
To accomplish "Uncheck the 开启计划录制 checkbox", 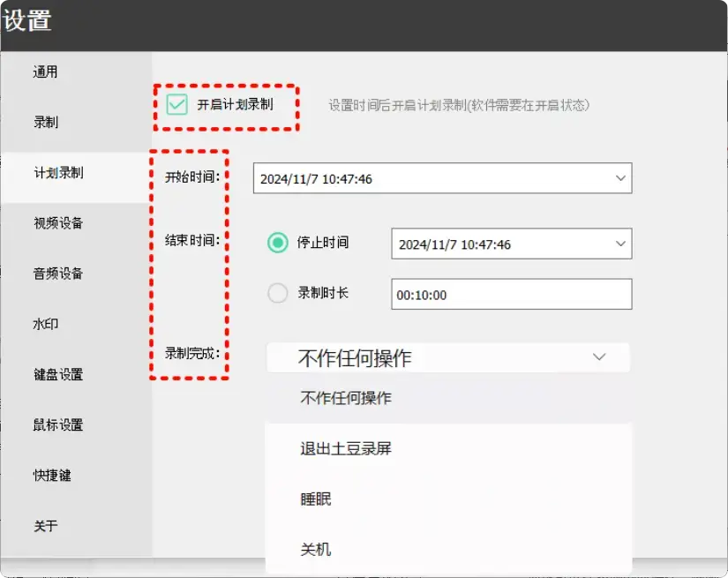I will 177,104.
